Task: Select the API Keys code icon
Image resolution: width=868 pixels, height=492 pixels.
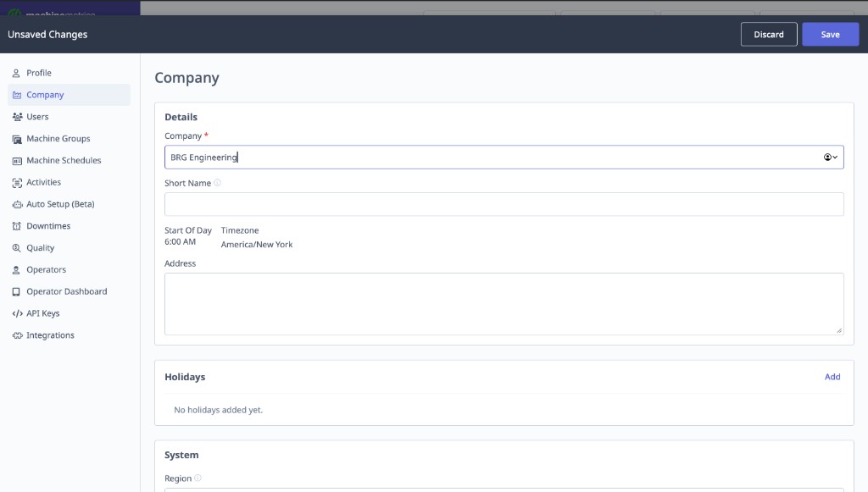Action: (x=15, y=312)
